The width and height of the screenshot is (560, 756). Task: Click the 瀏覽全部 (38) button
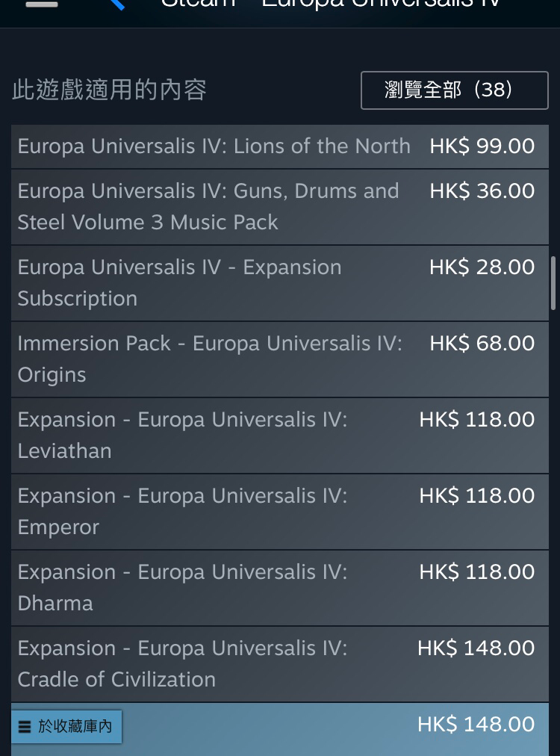pyautogui.click(x=455, y=90)
